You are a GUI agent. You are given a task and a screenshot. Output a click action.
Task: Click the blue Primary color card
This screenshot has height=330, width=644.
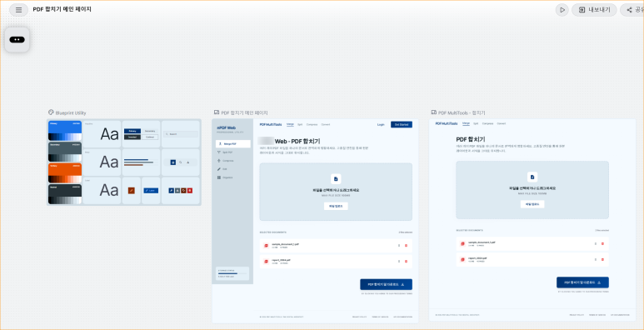[65, 131]
